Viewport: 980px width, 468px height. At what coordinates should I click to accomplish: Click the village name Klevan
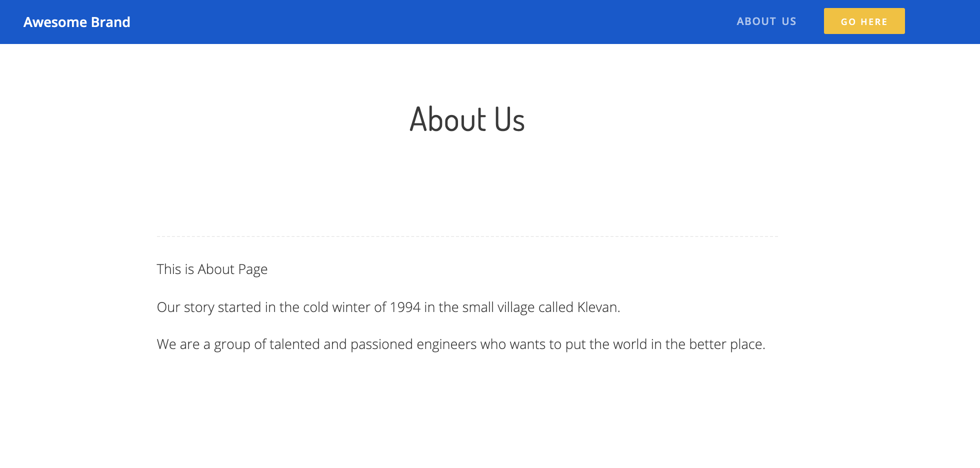click(x=598, y=307)
